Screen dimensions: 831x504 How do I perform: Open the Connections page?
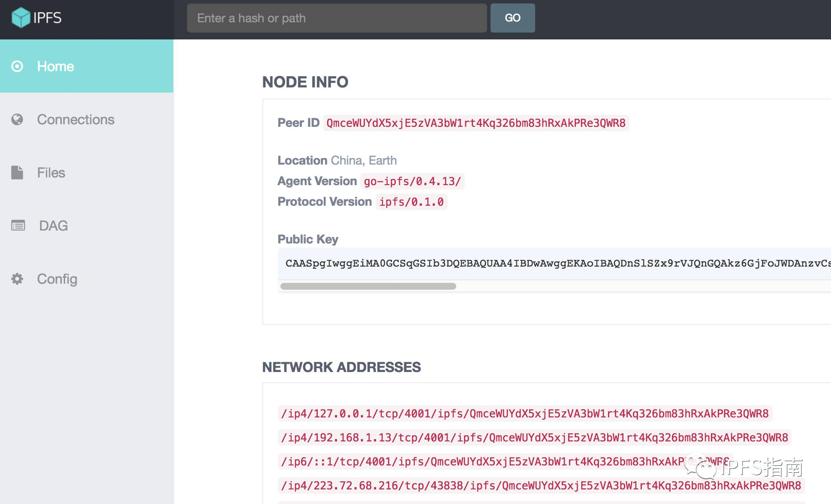[x=87, y=120]
